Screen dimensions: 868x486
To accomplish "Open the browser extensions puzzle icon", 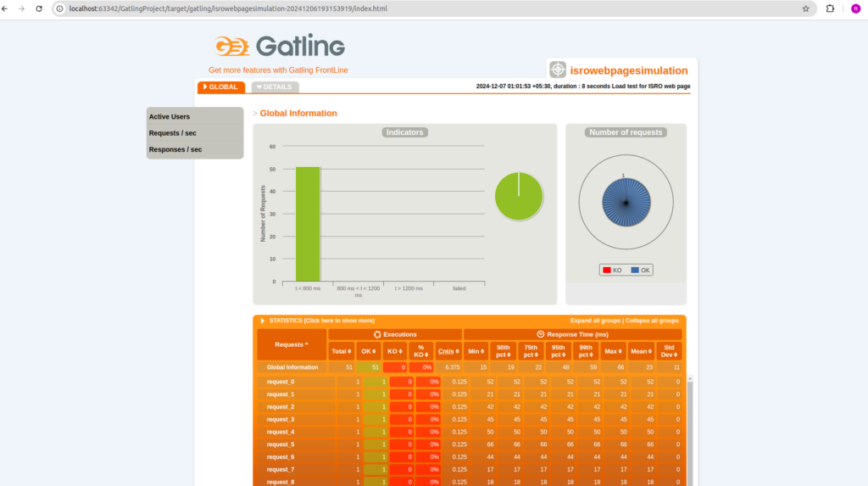I will [830, 8].
